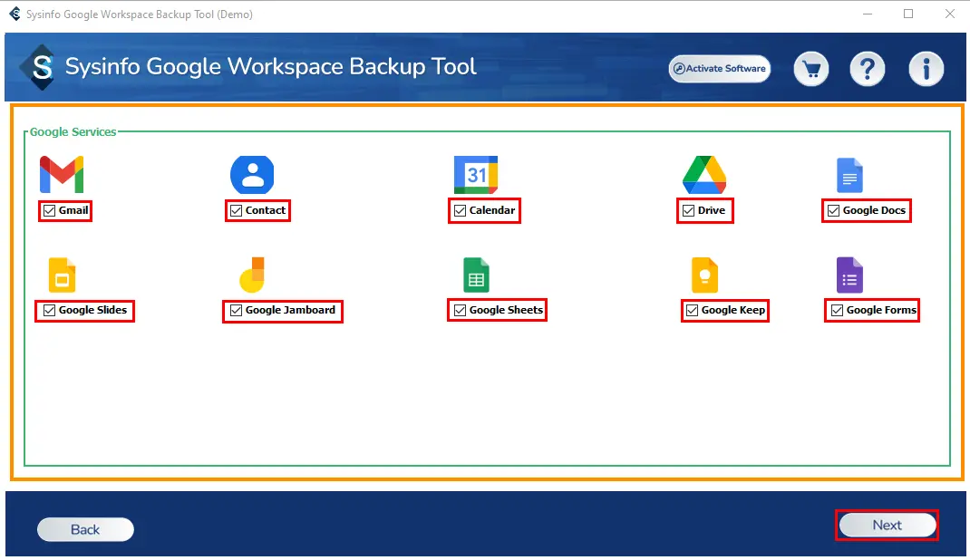This screenshot has width=970, height=560.
Task: Open the info about icon
Action: click(926, 69)
